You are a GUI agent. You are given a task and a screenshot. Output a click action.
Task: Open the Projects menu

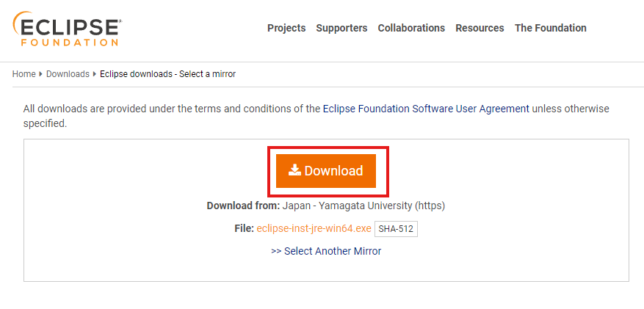pos(286,28)
